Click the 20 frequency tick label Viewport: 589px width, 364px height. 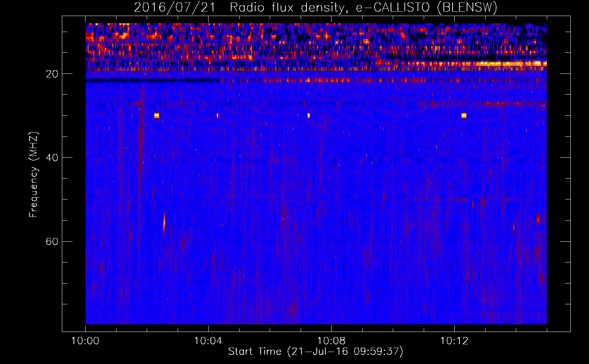click(52, 74)
